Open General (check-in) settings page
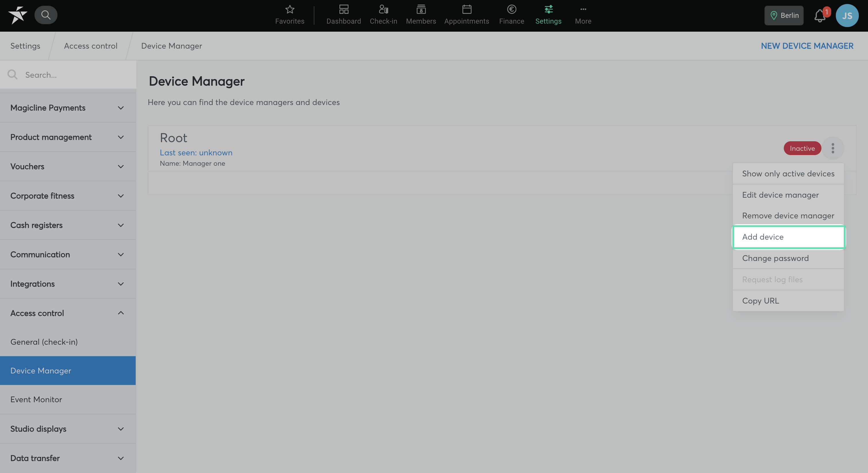The width and height of the screenshot is (868, 473). 68,342
